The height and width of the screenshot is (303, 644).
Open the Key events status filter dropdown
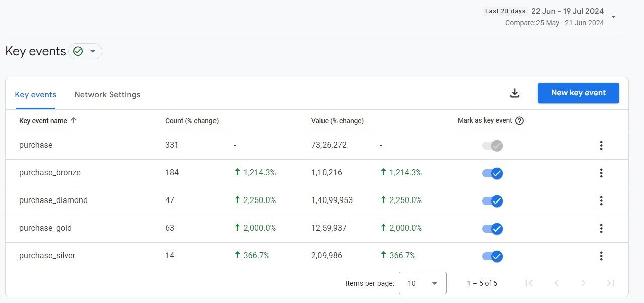click(x=92, y=51)
